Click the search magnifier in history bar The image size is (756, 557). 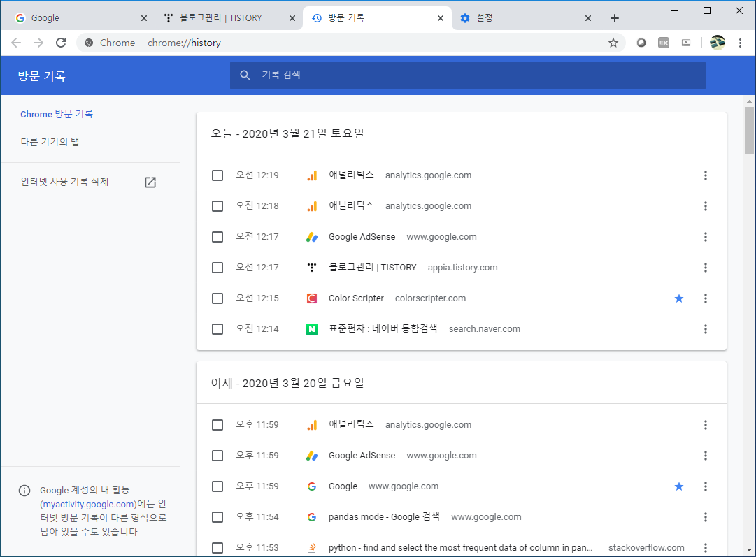point(245,75)
